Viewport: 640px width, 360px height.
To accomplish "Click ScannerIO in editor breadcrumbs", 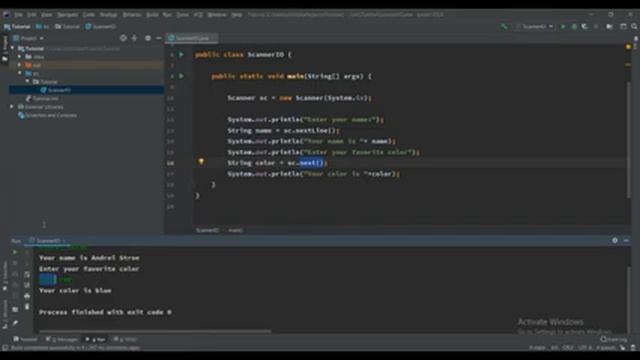I will [207, 230].
